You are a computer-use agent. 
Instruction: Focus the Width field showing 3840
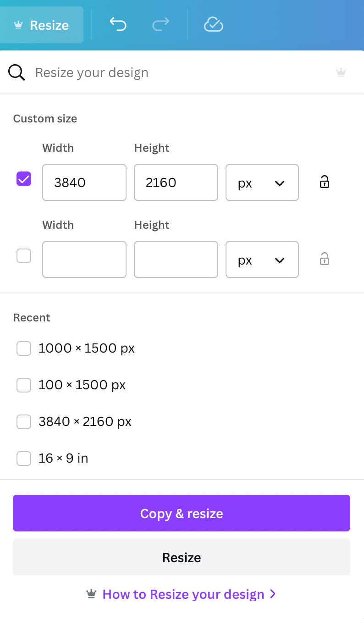click(84, 182)
